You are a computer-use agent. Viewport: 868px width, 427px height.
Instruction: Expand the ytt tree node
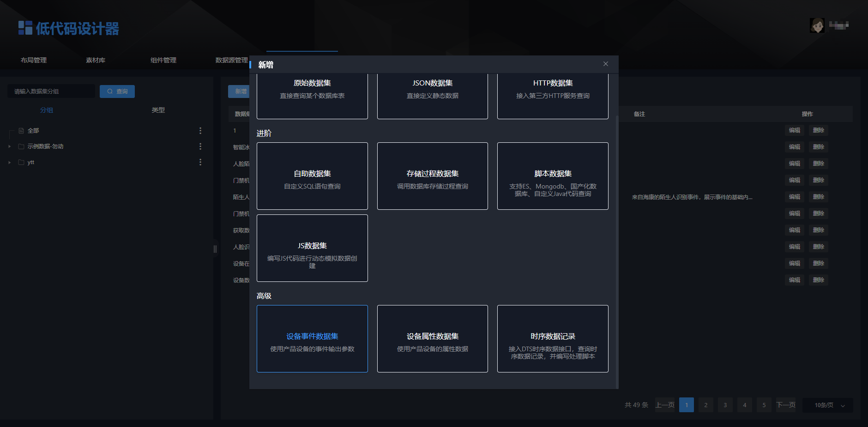pos(10,162)
